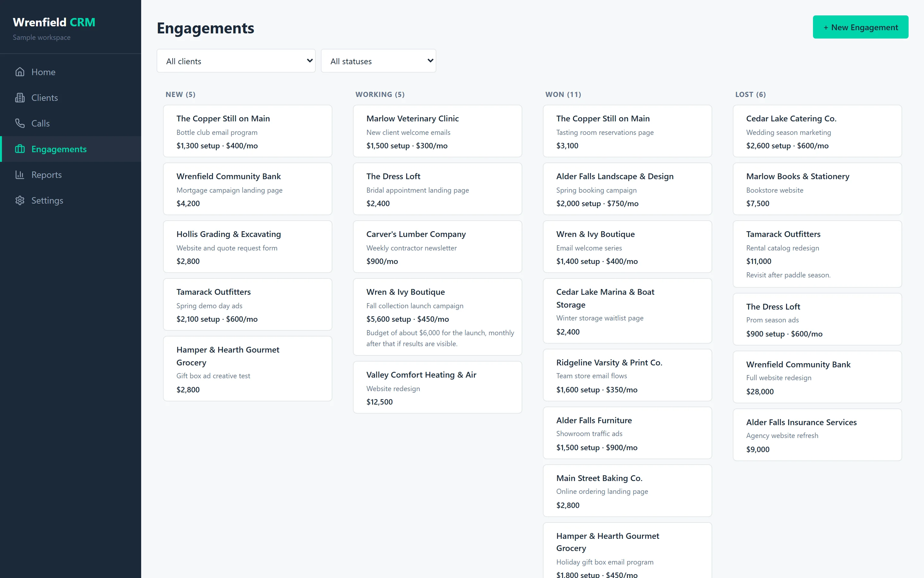
Task: Open Fall collection launch campaign card
Action: [x=437, y=317]
